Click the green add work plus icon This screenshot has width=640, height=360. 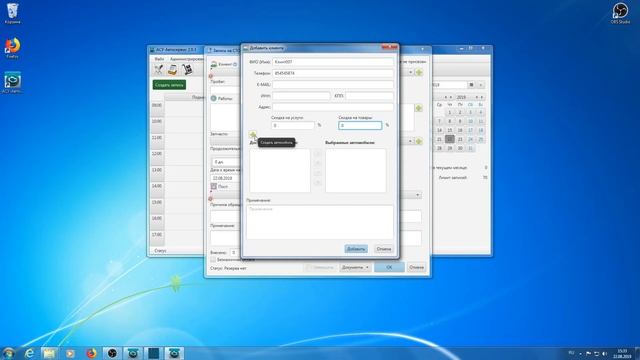coord(419,108)
